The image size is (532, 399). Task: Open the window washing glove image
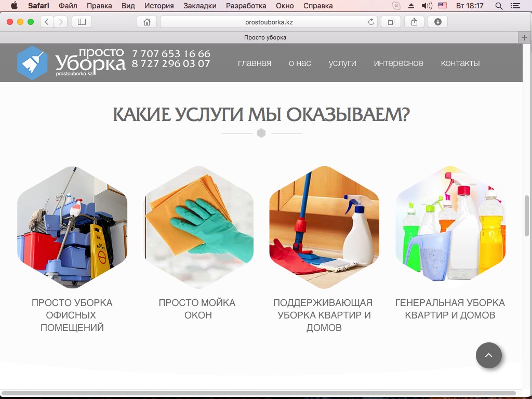point(198,228)
